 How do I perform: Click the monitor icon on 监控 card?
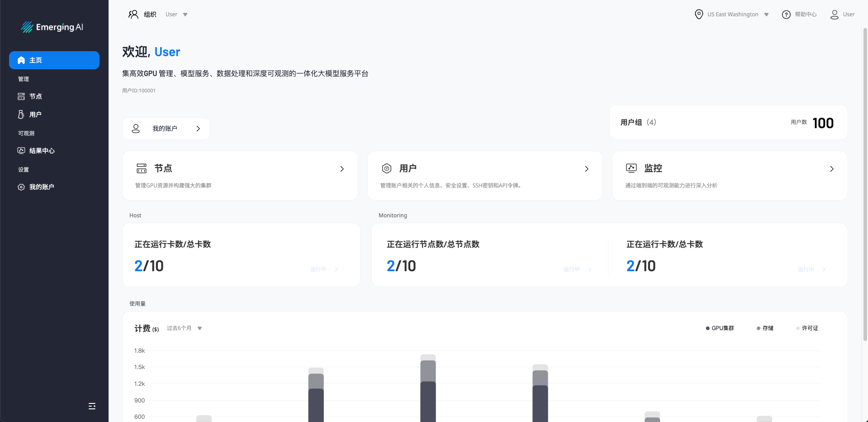631,168
